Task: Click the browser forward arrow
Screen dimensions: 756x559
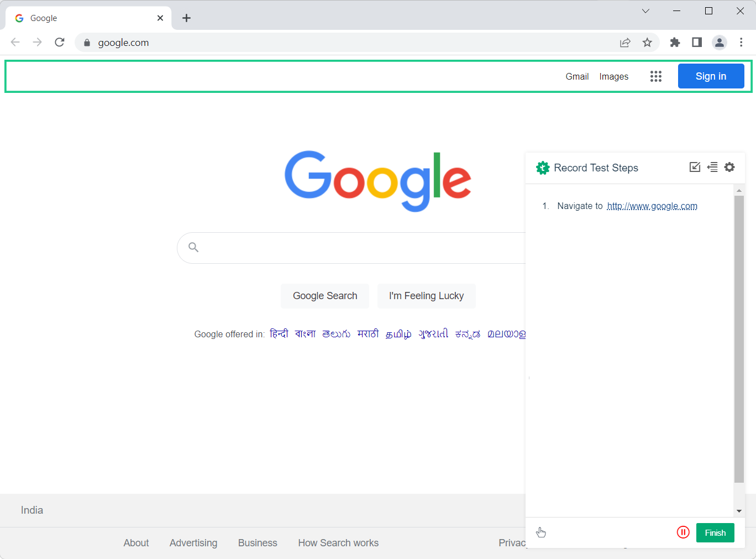Action: coord(38,43)
